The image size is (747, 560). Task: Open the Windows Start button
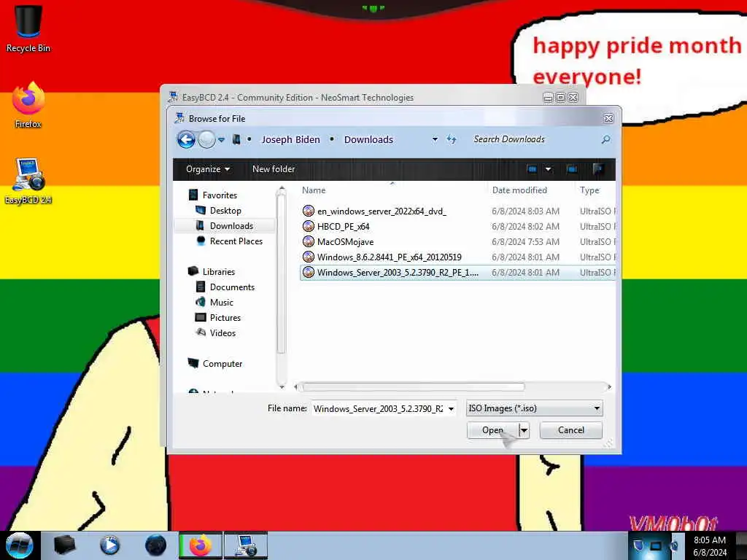click(x=20, y=545)
